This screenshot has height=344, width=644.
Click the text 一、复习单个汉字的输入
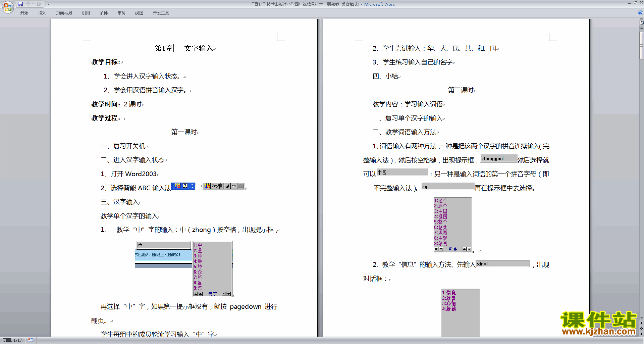click(x=408, y=118)
